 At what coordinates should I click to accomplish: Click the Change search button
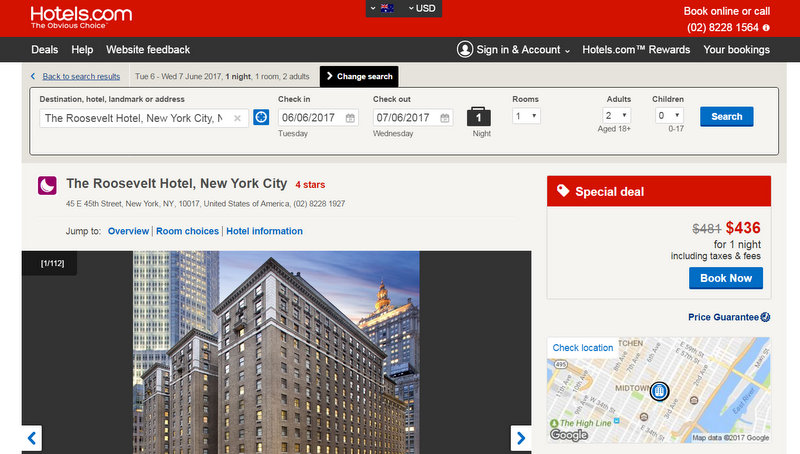tap(359, 77)
